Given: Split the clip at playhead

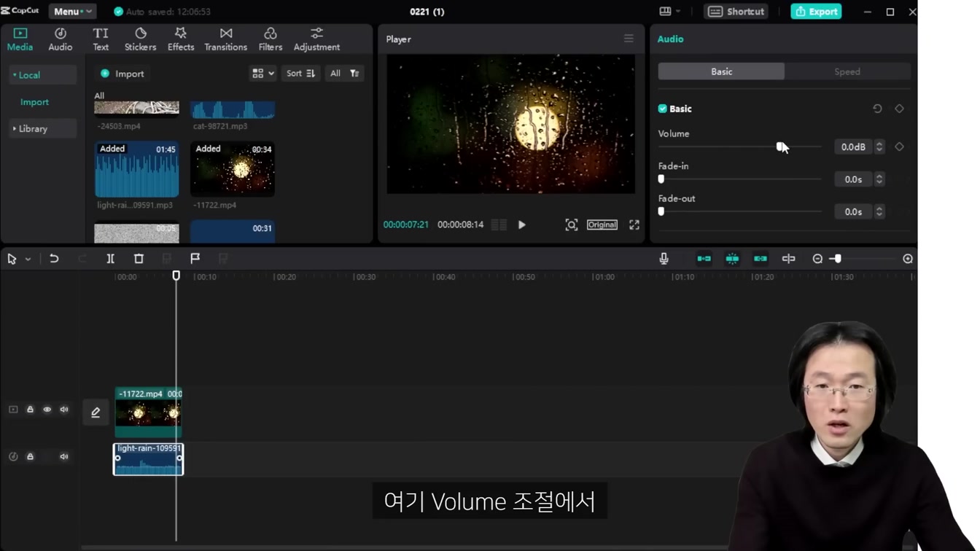Looking at the screenshot, I should coord(110,259).
